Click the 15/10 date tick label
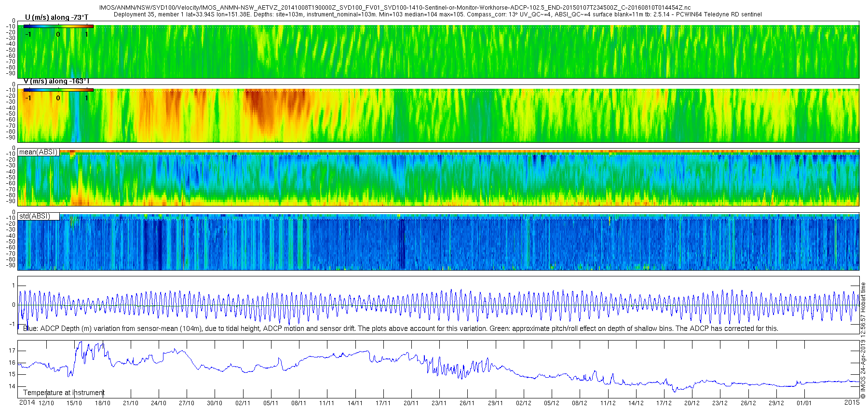 tap(74, 403)
